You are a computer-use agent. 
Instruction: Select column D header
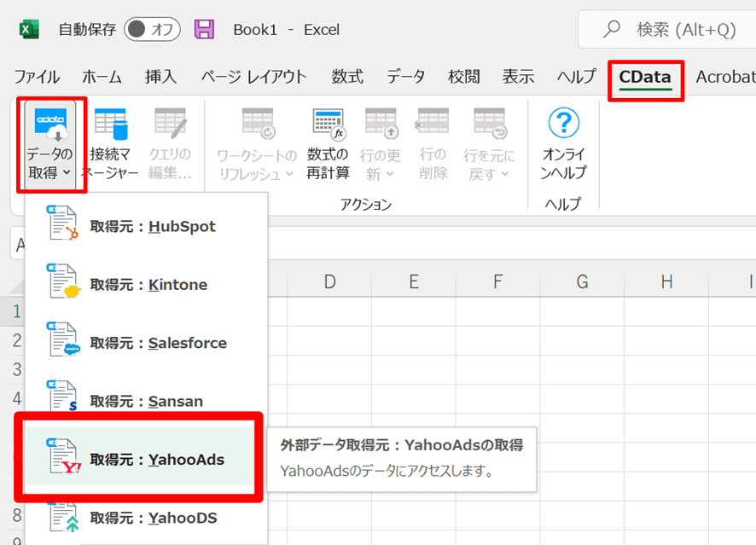tap(329, 282)
